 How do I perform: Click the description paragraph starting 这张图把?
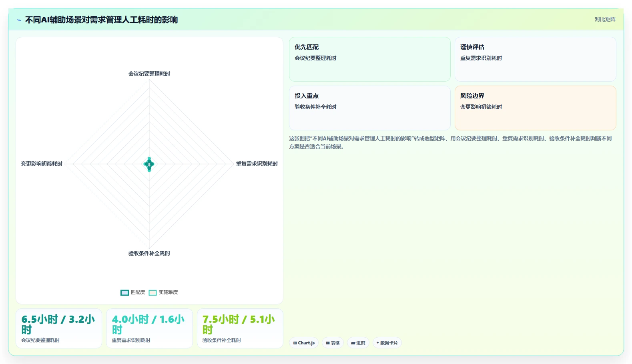[x=450, y=142]
